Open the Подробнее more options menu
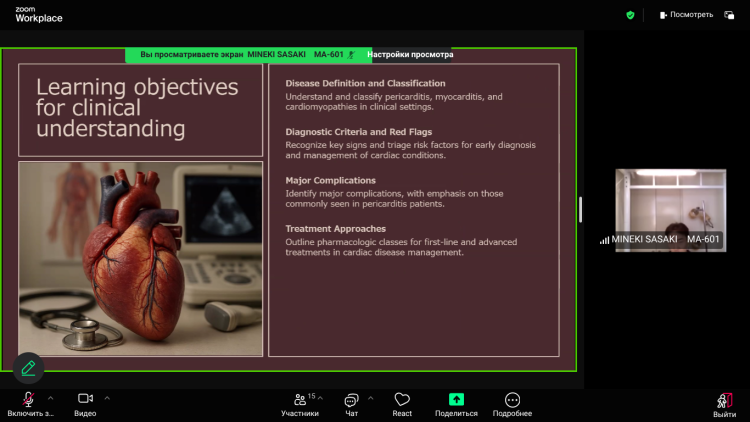Viewport: 750px width, 422px height. [x=512, y=399]
